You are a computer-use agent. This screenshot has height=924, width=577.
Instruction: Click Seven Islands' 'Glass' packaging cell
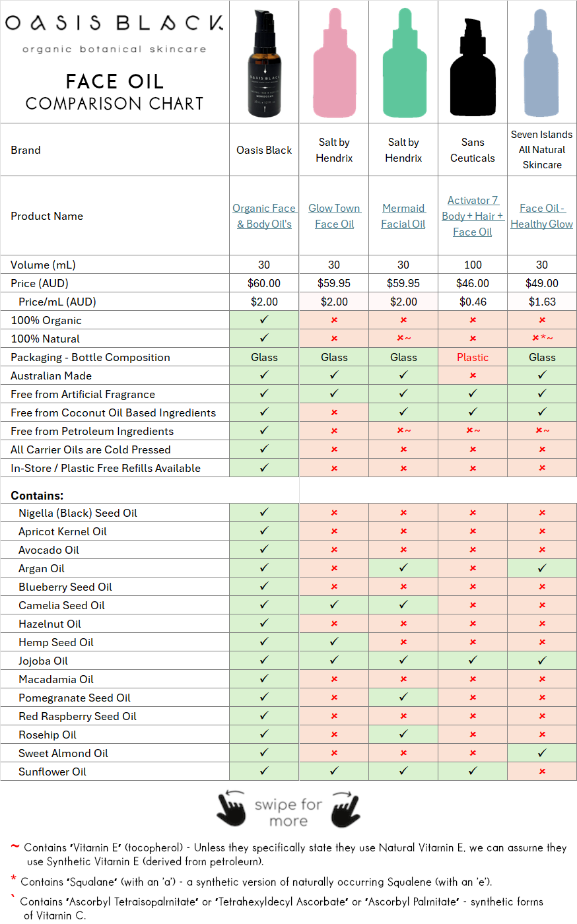pyautogui.click(x=542, y=357)
